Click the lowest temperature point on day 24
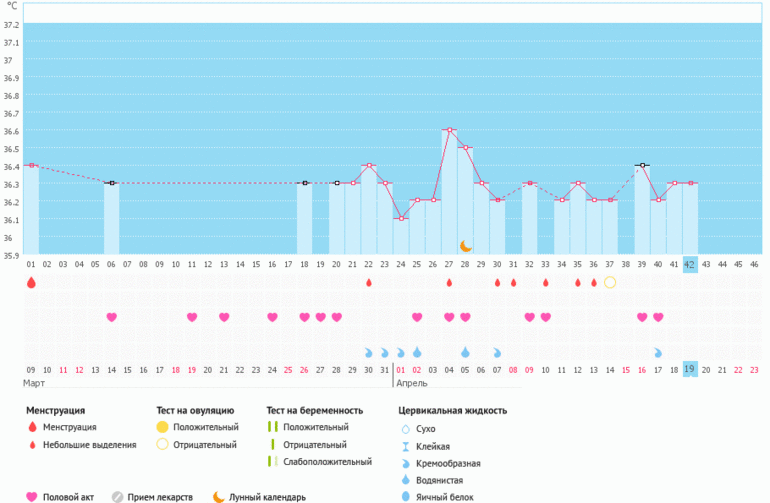The image size is (770, 503). pyautogui.click(x=401, y=218)
